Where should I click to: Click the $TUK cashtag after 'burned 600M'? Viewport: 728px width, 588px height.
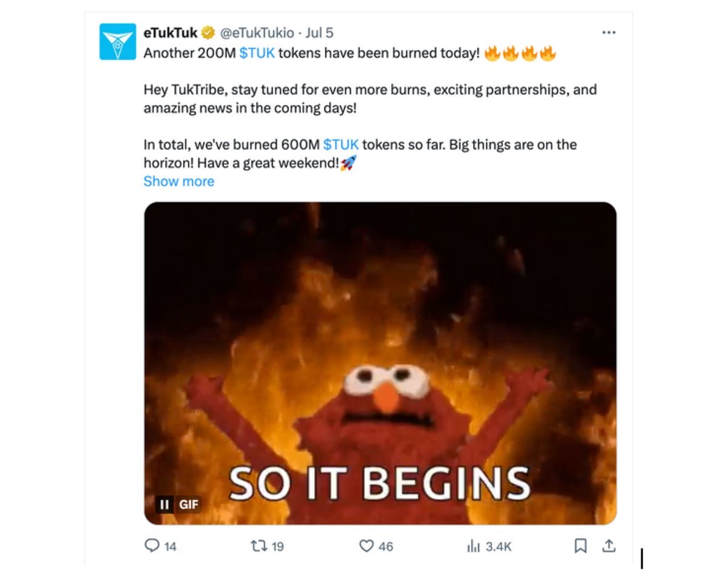click(x=341, y=145)
